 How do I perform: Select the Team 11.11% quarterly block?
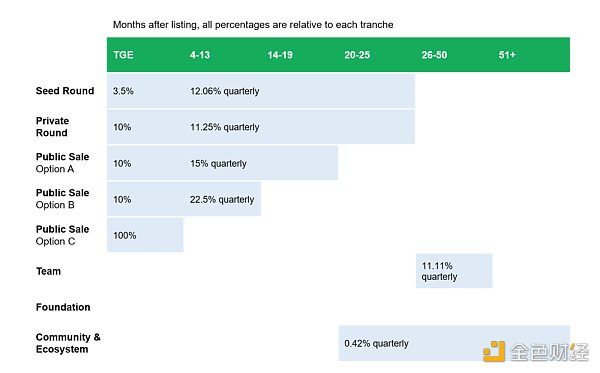pyautogui.click(x=454, y=271)
